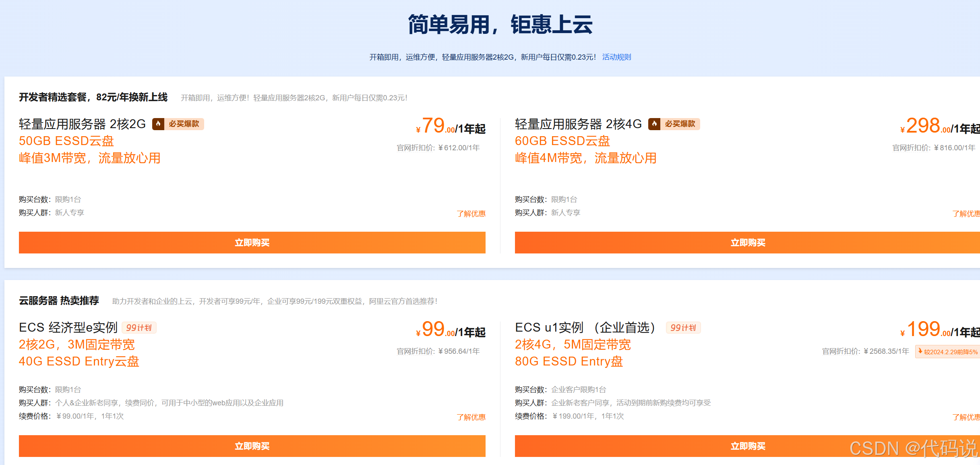Click the 99计划 tag on ECS 经济型e实例

point(139,328)
